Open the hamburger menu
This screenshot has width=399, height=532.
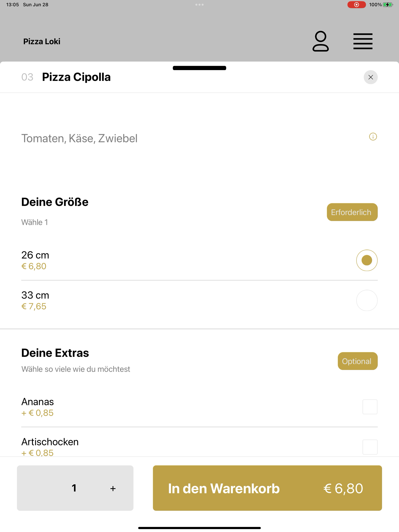(363, 41)
